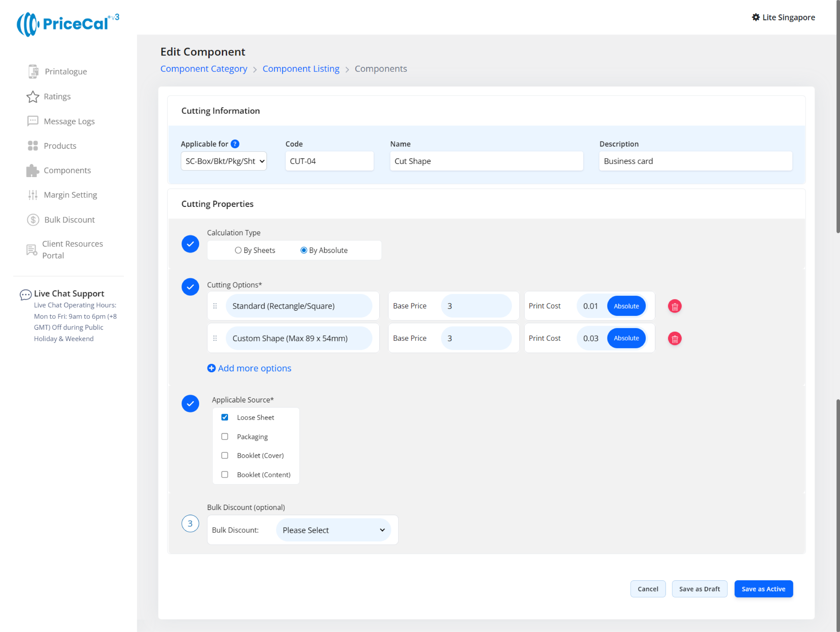This screenshot has width=840, height=632.
Task: Click the Live Chat Support bubble icon
Action: point(26,295)
